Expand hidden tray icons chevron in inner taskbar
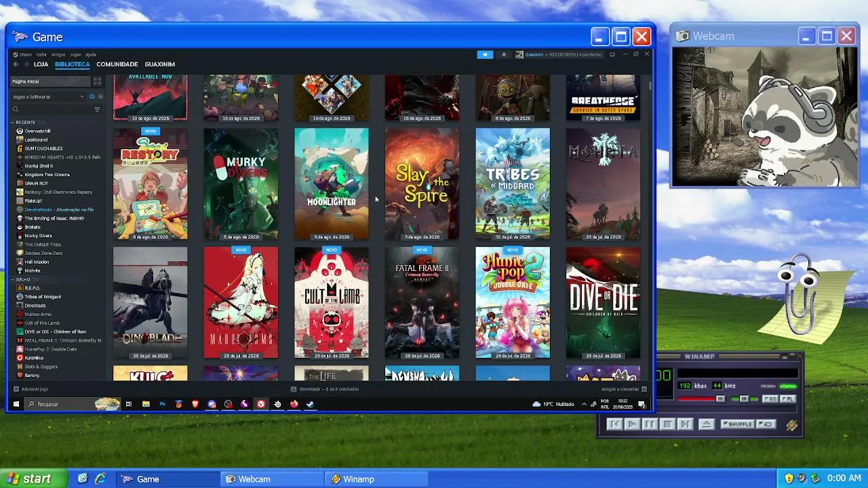868x488 pixels. tap(584, 404)
